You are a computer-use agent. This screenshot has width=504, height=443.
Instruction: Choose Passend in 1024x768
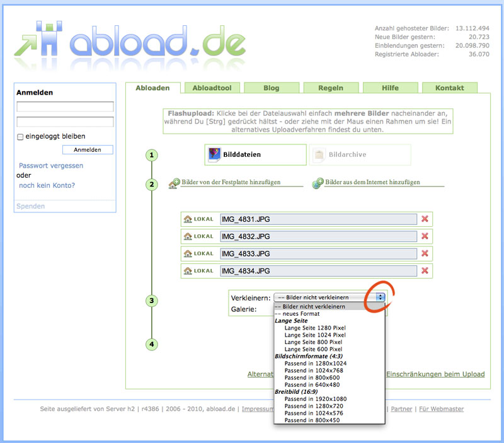point(329,371)
